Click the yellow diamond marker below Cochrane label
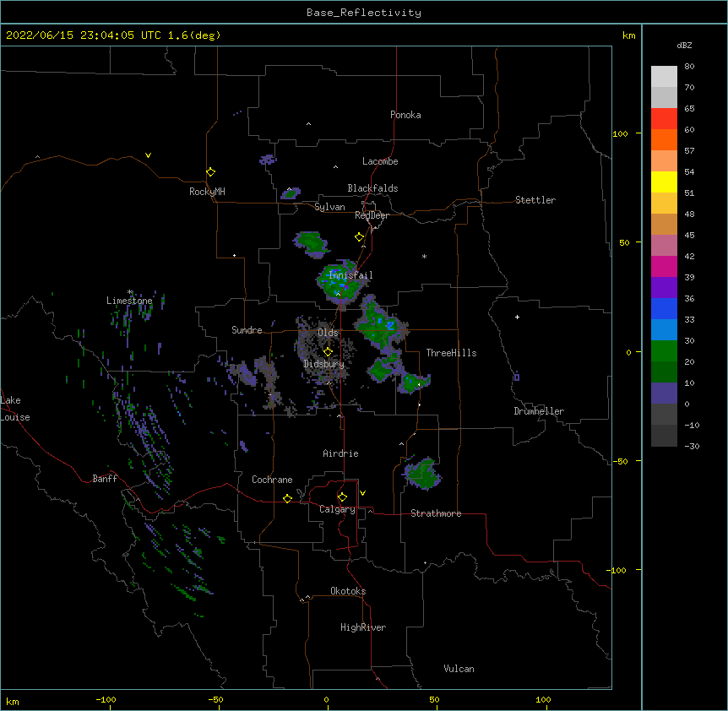The width and height of the screenshot is (728, 711). (x=287, y=498)
